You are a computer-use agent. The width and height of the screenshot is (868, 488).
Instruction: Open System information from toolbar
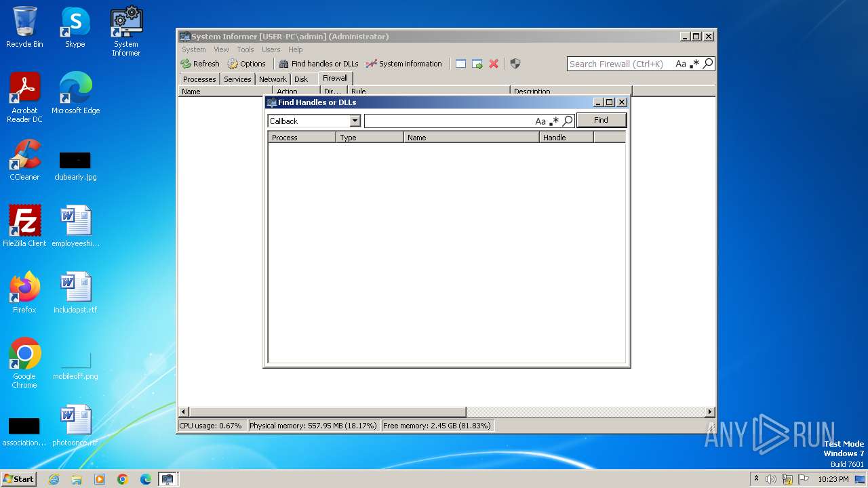click(x=403, y=64)
